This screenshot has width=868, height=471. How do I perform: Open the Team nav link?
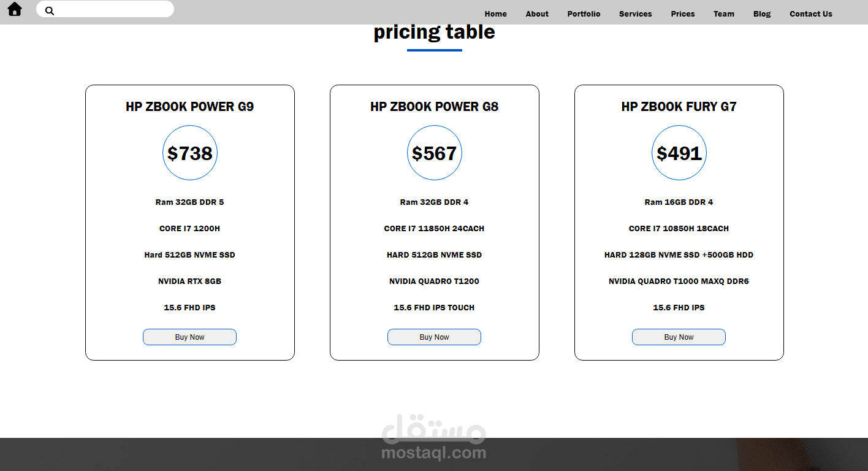pyautogui.click(x=724, y=14)
